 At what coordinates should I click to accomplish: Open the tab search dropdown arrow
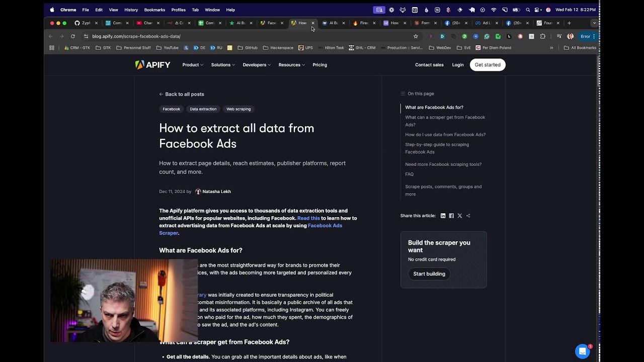(594, 23)
